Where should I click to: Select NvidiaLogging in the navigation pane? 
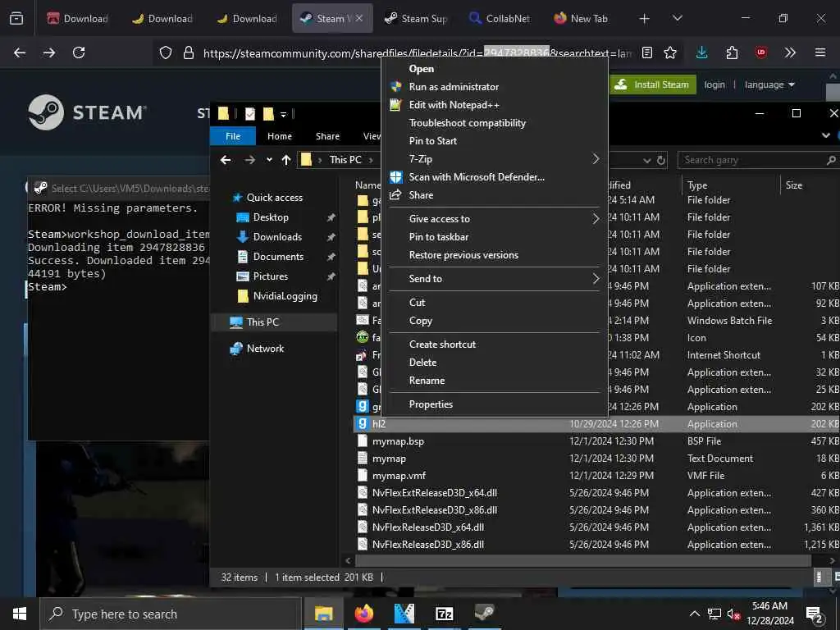[285, 296]
